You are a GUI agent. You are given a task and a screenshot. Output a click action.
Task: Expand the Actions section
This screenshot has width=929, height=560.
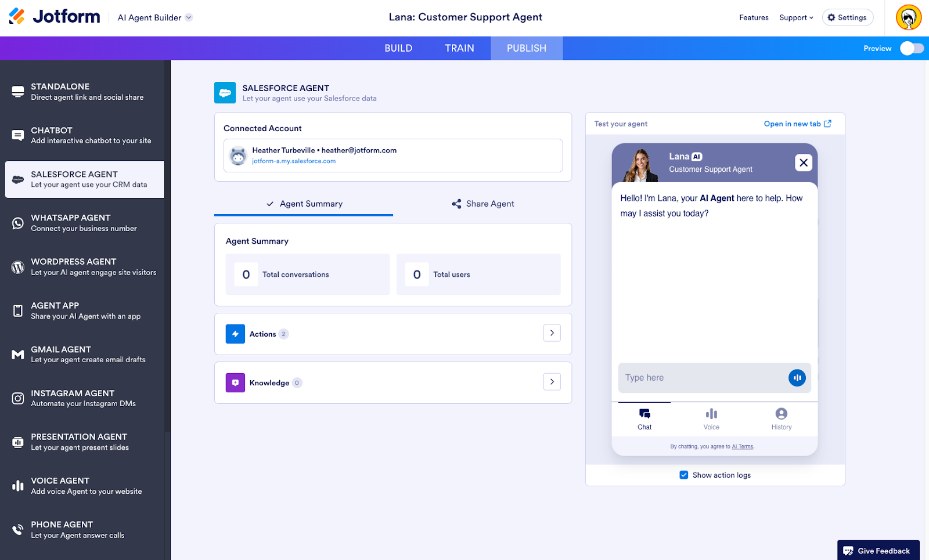click(x=551, y=333)
